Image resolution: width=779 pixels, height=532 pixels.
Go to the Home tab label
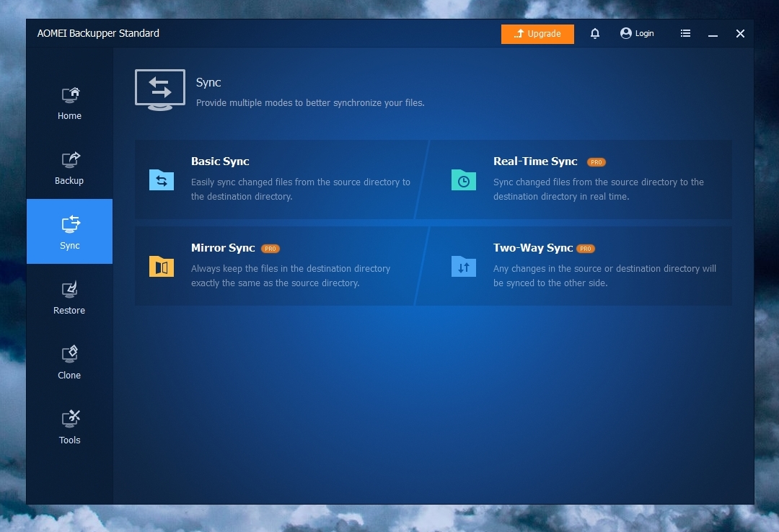pos(69,116)
